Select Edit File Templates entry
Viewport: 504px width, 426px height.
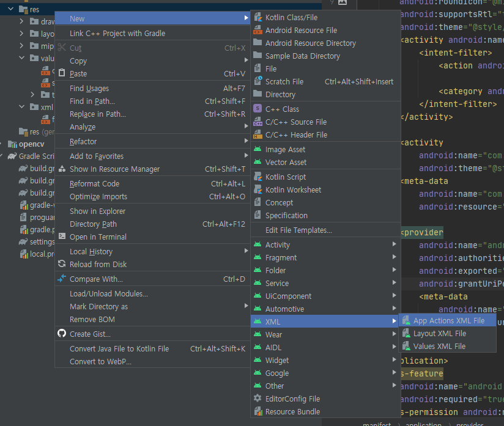325,230
